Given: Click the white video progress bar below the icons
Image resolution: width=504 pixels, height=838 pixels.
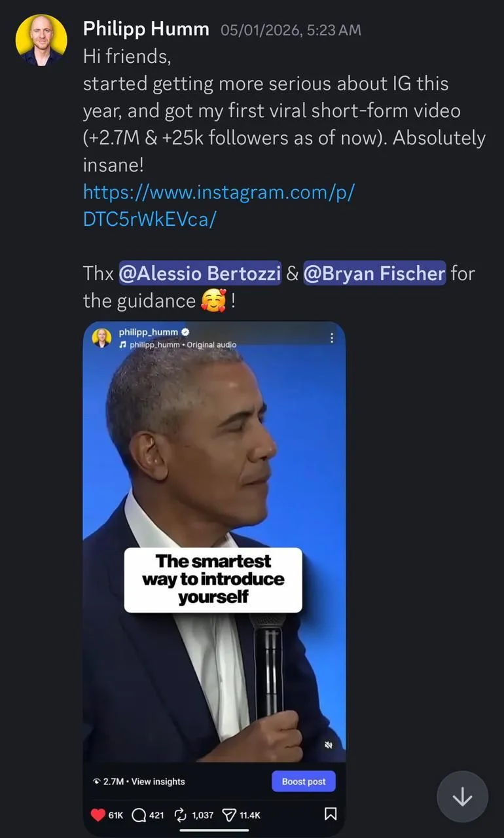Looking at the screenshot, I should pos(214,830).
